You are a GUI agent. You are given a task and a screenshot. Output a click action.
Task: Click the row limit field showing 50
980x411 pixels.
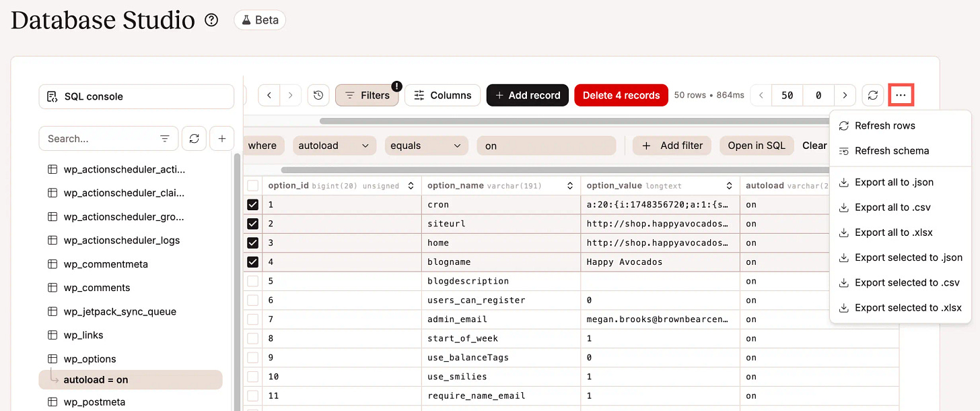click(788, 95)
